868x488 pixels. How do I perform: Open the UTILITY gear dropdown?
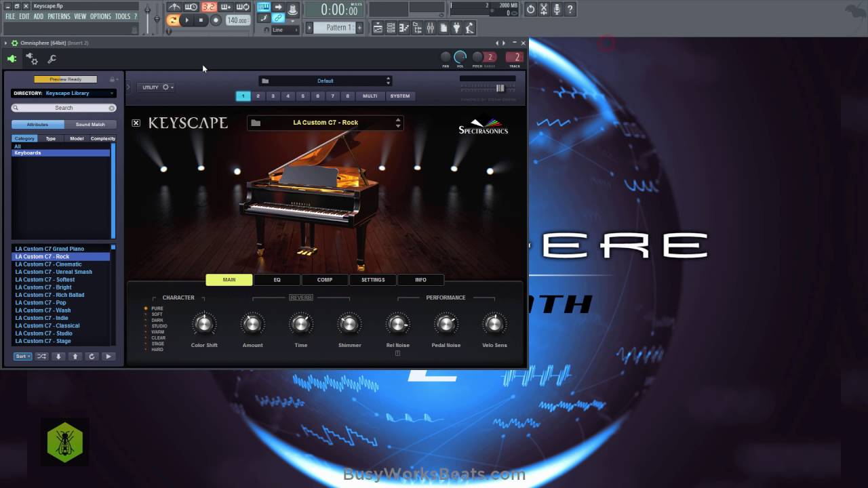(x=157, y=87)
